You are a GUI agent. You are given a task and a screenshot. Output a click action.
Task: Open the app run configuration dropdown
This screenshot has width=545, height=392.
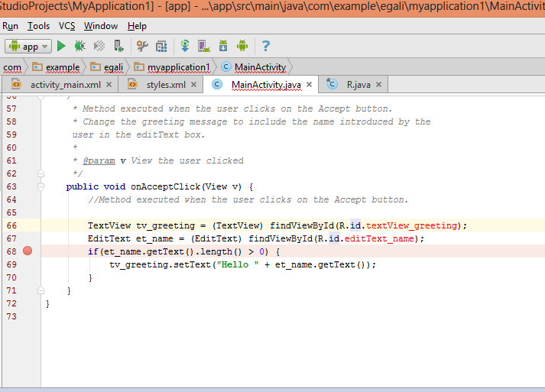[x=28, y=46]
